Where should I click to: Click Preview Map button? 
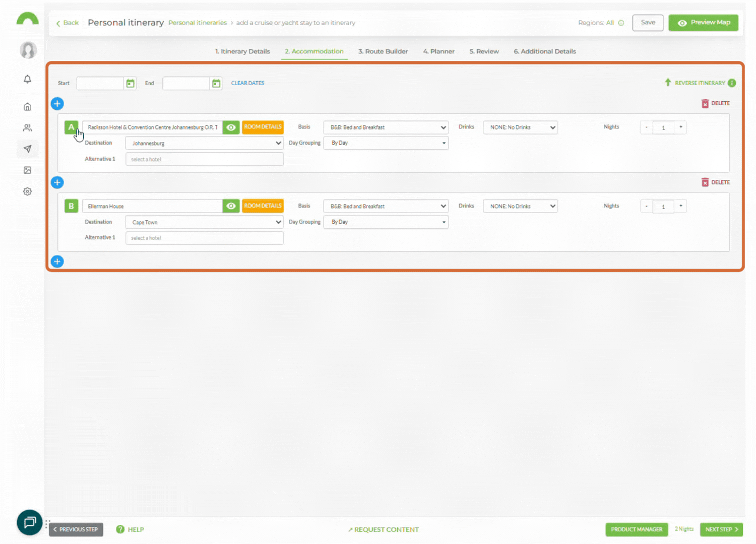[x=704, y=23]
